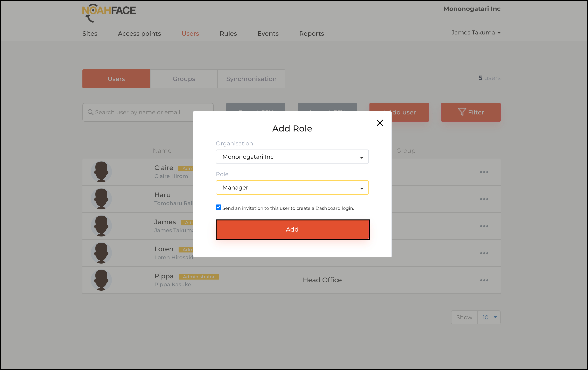This screenshot has height=370, width=588.
Task: Click Pippa's avatar silhouette
Action: tap(101, 280)
